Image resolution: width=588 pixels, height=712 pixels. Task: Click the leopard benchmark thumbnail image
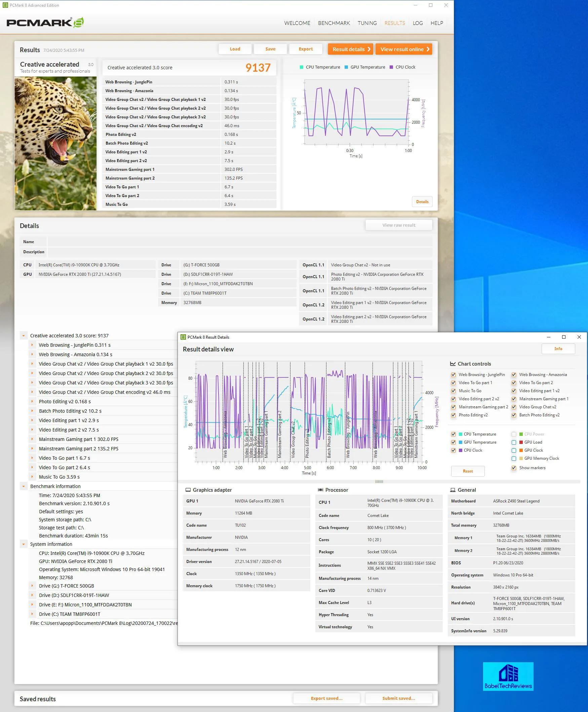(x=55, y=143)
